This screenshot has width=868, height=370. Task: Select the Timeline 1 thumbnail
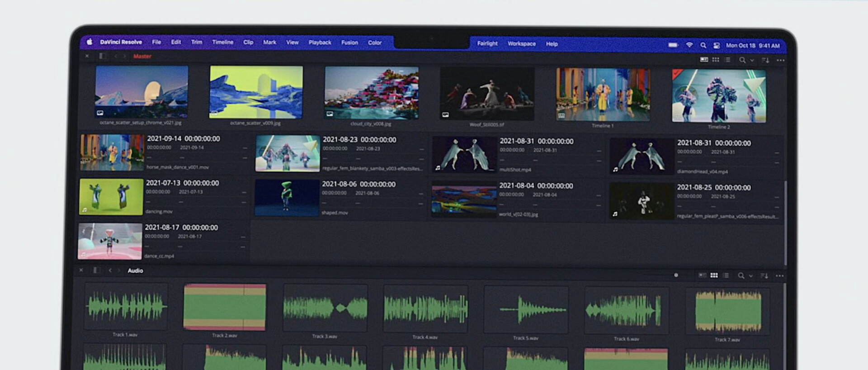pyautogui.click(x=603, y=95)
